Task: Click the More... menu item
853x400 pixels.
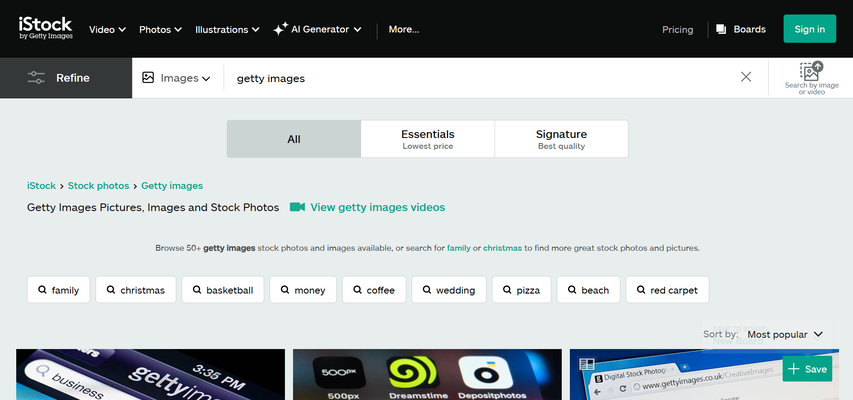Action: coord(404,29)
